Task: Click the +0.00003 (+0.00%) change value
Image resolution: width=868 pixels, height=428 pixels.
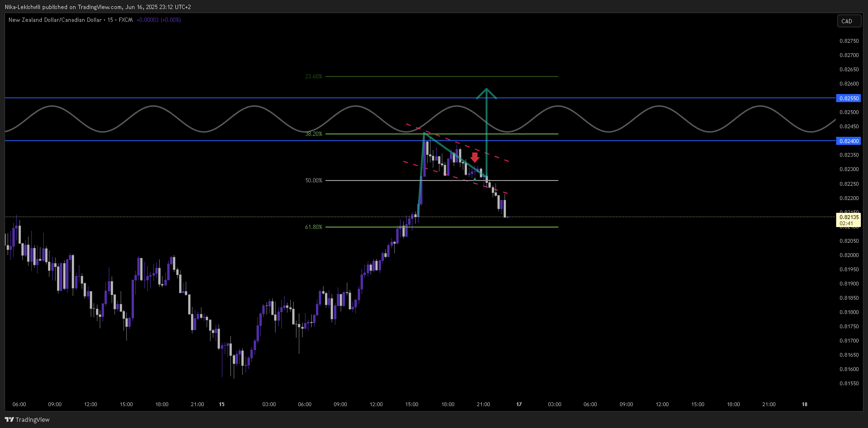Action: (x=159, y=20)
